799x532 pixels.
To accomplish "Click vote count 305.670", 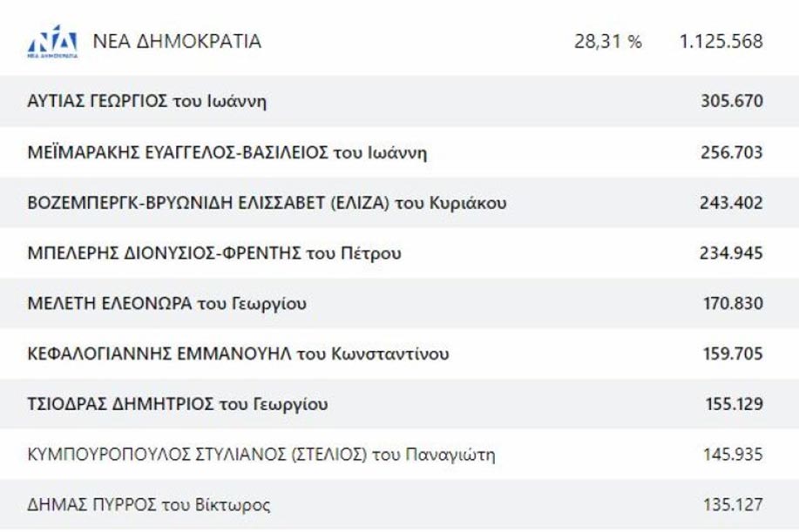I will tap(732, 101).
